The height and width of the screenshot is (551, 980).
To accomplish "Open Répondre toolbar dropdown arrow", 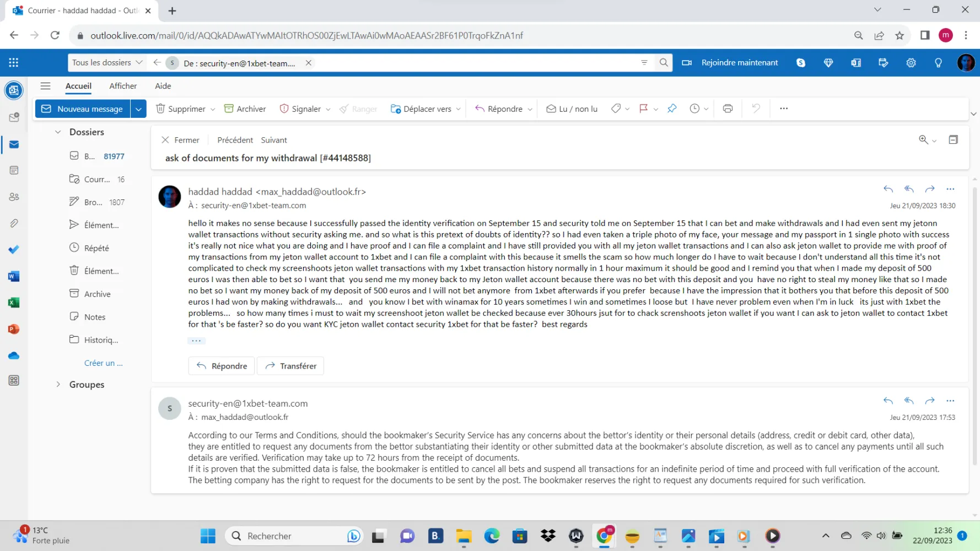I will tap(530, 109).
